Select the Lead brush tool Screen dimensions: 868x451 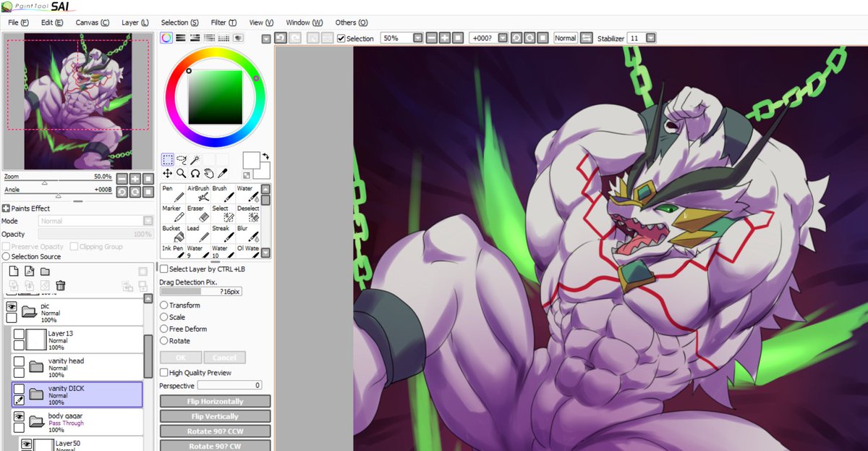[x=197, y=233]
